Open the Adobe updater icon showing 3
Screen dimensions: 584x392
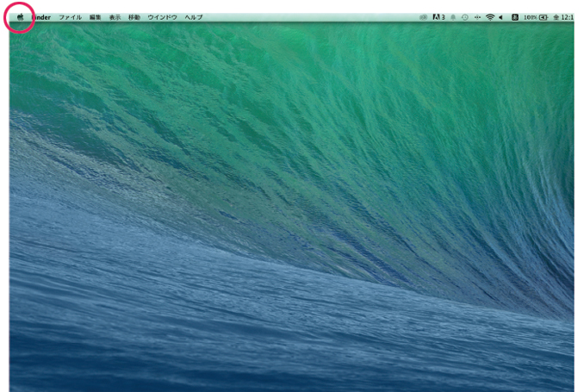point(438,17)
